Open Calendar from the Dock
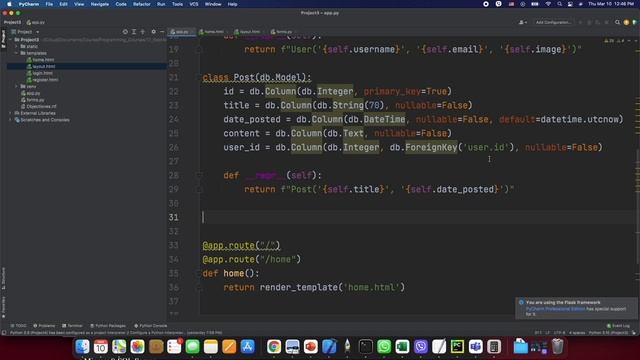Image resolution: width=640 pixels, height=360 pixels. [x=100, y=347]
